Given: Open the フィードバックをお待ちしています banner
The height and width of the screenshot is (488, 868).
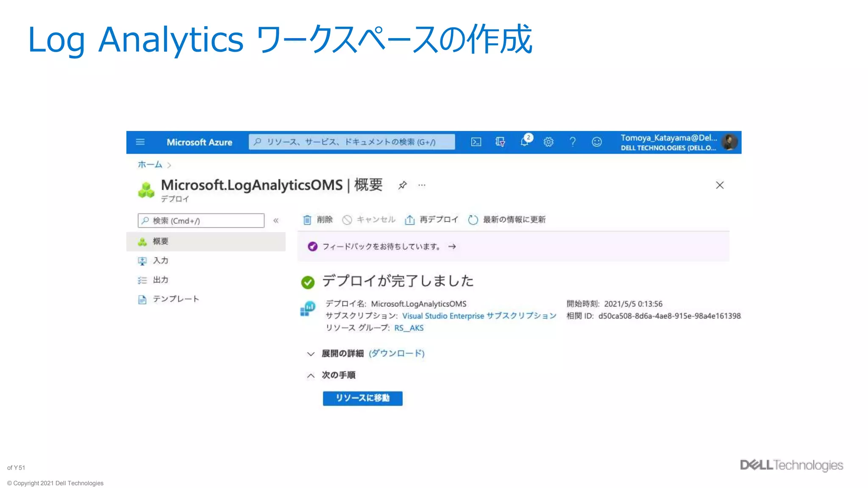Looking at the screenshot, I should (513, 247).
